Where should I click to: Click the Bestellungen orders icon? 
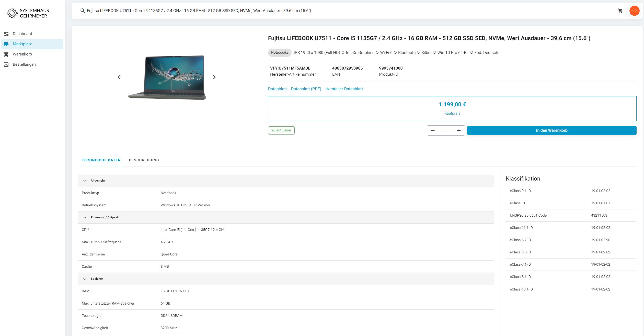[6, 64]
